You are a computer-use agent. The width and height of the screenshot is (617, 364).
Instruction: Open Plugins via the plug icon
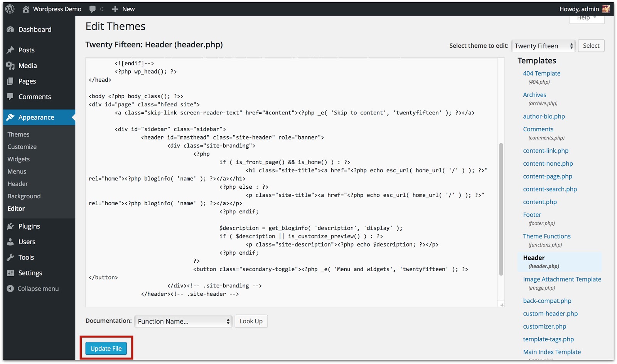[x=10, y=226]
